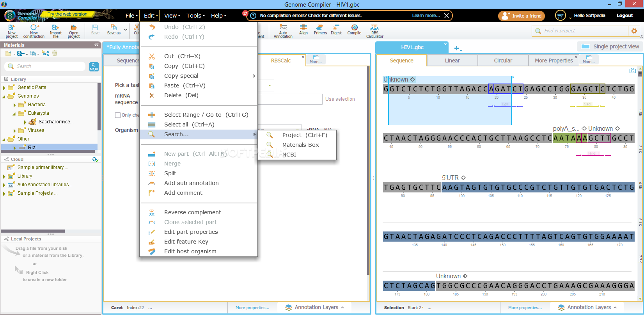Screen dimensions: 644x315
Task: Click the Logout link
Action: pos(624,16)
